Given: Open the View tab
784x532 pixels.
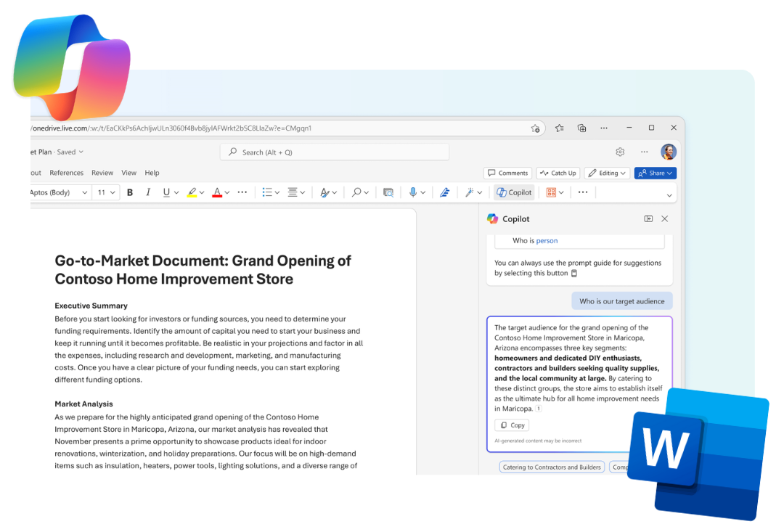Looking at the screenshot, I should point(129,173).
